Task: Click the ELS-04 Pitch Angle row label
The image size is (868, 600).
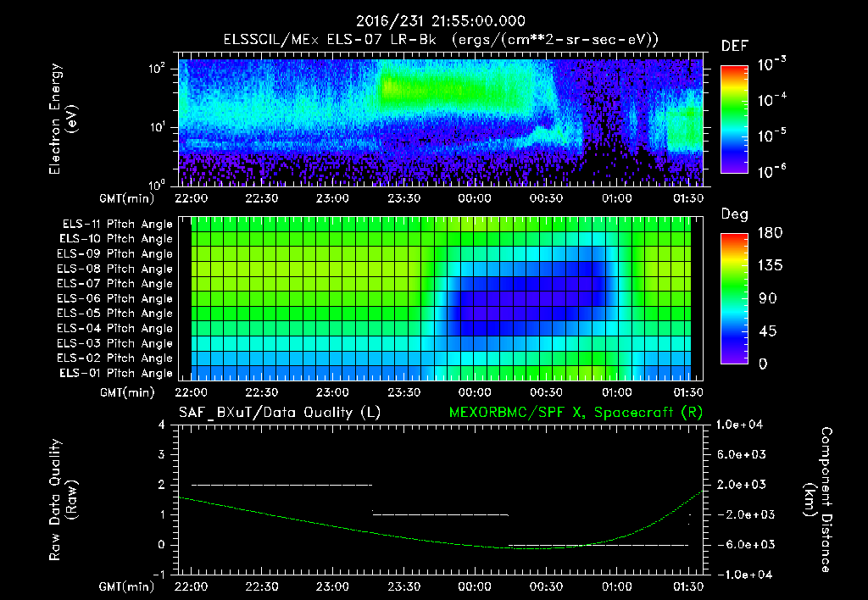Action: pos(115,328)
